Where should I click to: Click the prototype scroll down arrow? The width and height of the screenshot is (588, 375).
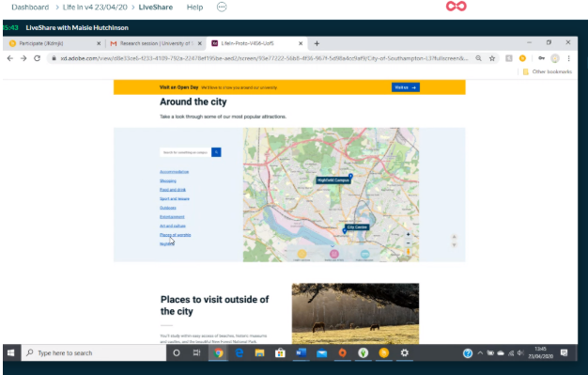(454, 245)
